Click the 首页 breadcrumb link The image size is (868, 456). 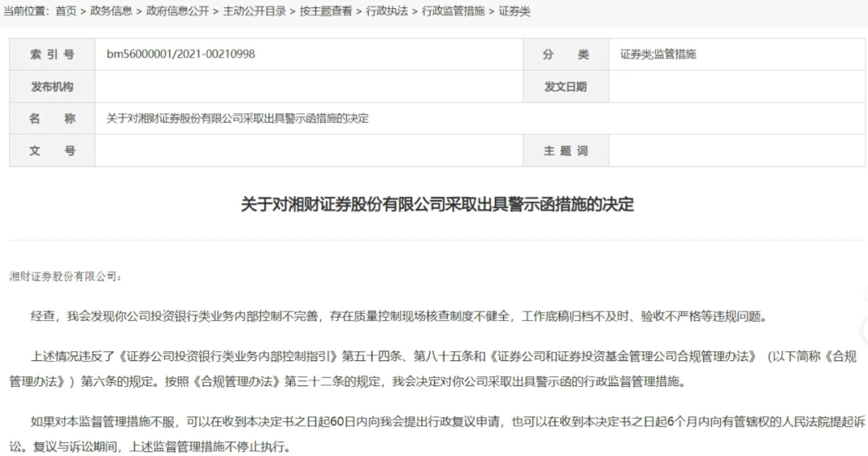(67, 11)
